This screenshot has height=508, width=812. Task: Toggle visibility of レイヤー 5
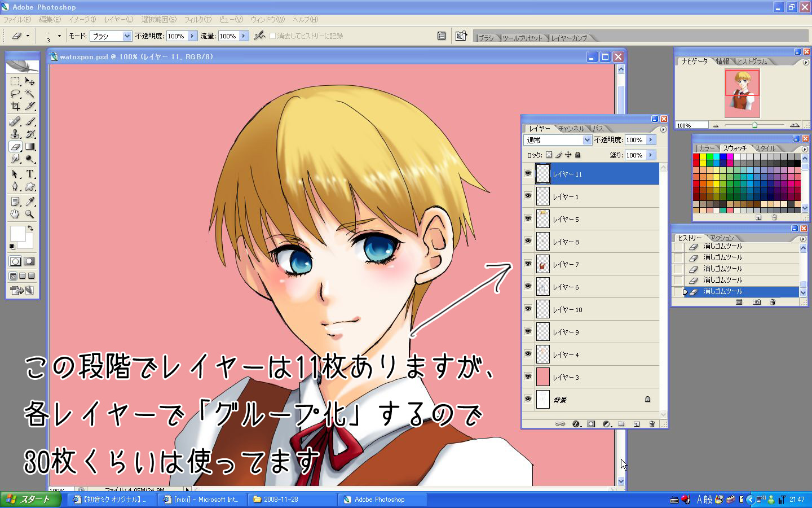pos(528,218)
